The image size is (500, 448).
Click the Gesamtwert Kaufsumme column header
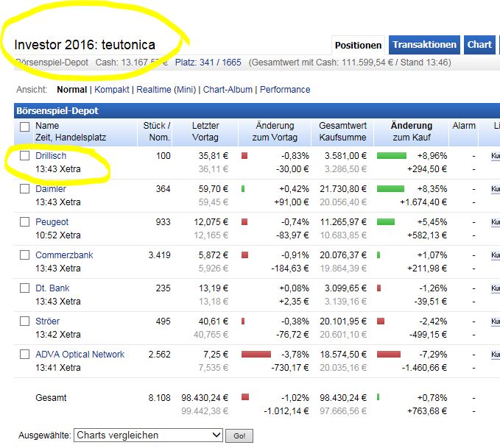coord(343,132)
